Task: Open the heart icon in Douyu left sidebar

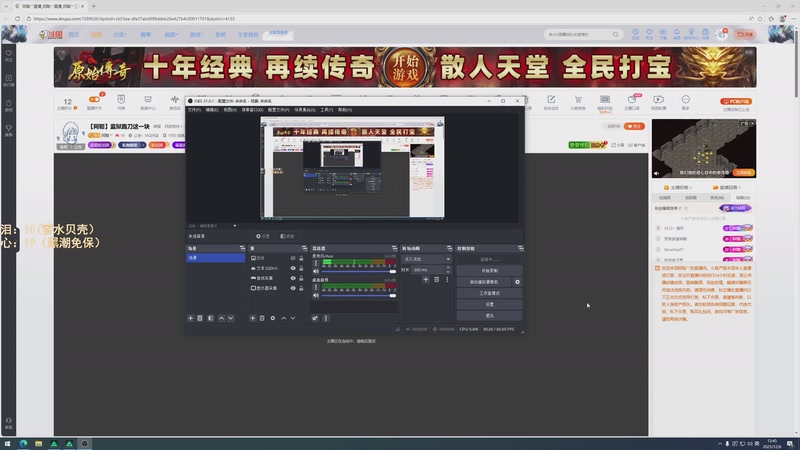Action: pos(9,55)
